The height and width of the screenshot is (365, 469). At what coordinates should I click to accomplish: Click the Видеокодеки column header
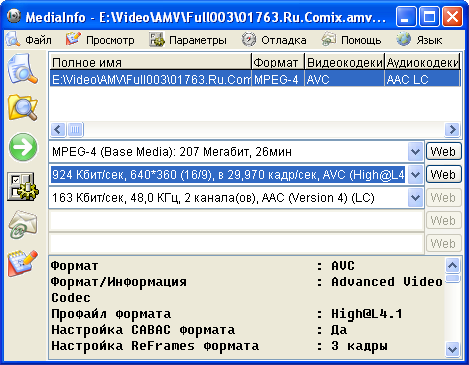(344, 62)
